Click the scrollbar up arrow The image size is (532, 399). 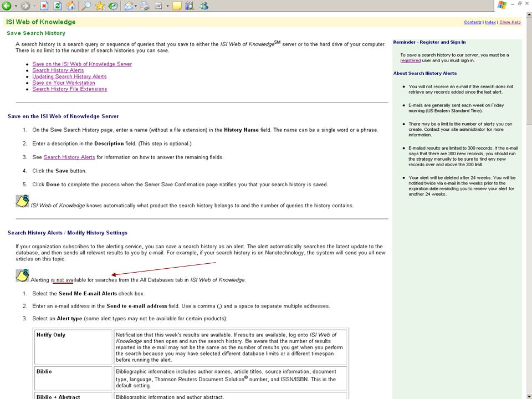[x=529, y=15]
